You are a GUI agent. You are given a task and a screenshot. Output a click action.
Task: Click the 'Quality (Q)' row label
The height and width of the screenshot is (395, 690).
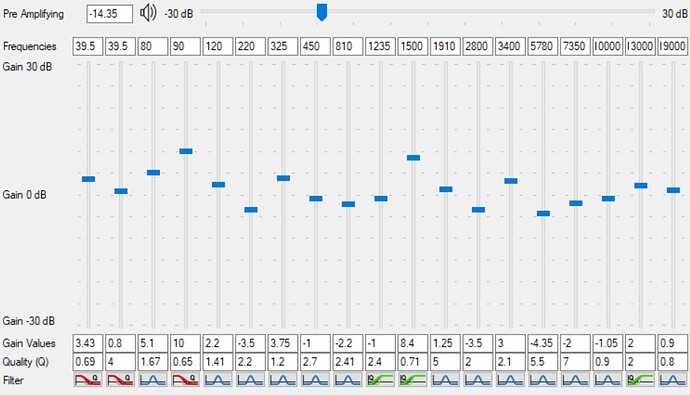[x=26, y=362]
